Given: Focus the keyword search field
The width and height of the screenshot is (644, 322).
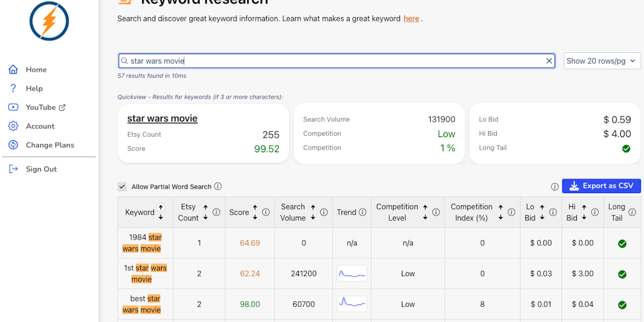Looking at the screenshot, I should coord(337,61).
